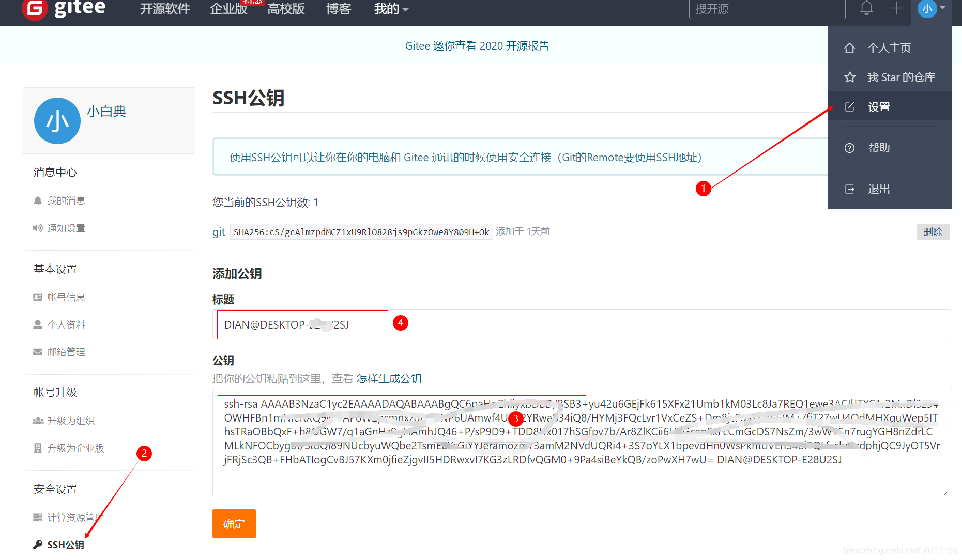Open the user avatar menu in header

(927, 9)
